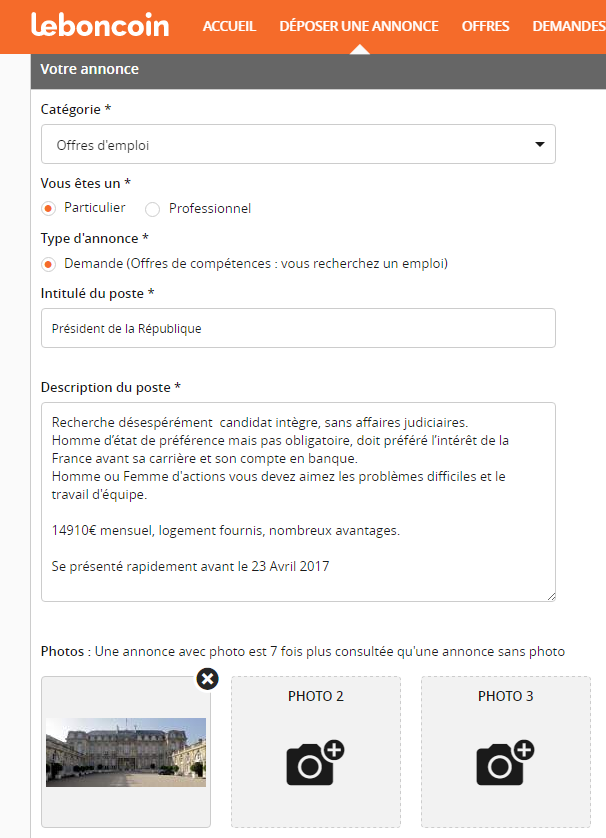The width and height of the screenshot is (606, 838).
Task: Select the Demande announcement type radio
Action: tap(48, 264)
